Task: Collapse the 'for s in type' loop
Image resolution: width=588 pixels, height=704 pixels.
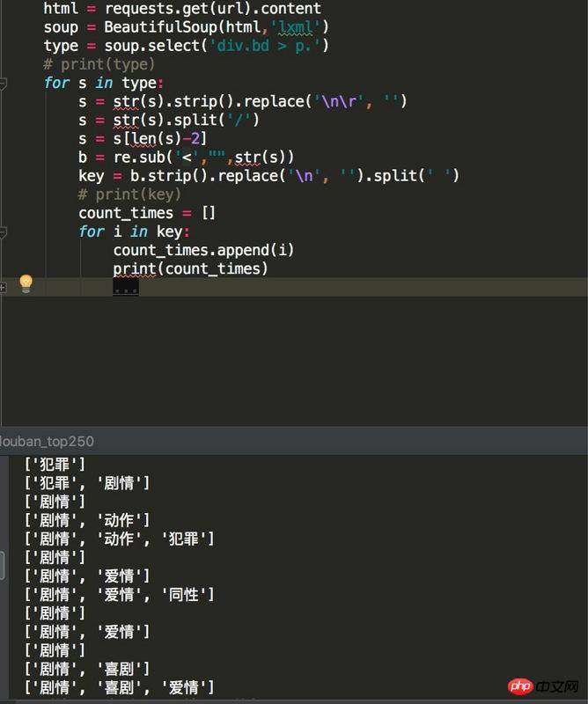Action: click(3, 83)
